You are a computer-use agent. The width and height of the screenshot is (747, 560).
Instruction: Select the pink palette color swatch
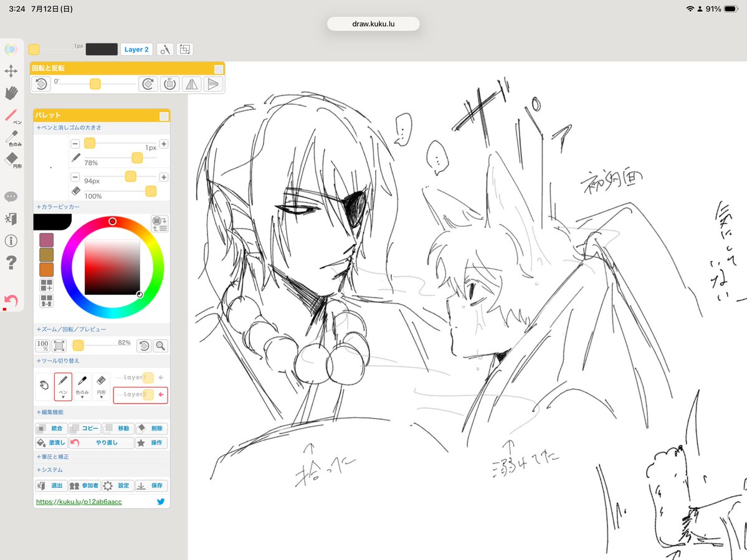pos(46,240)
